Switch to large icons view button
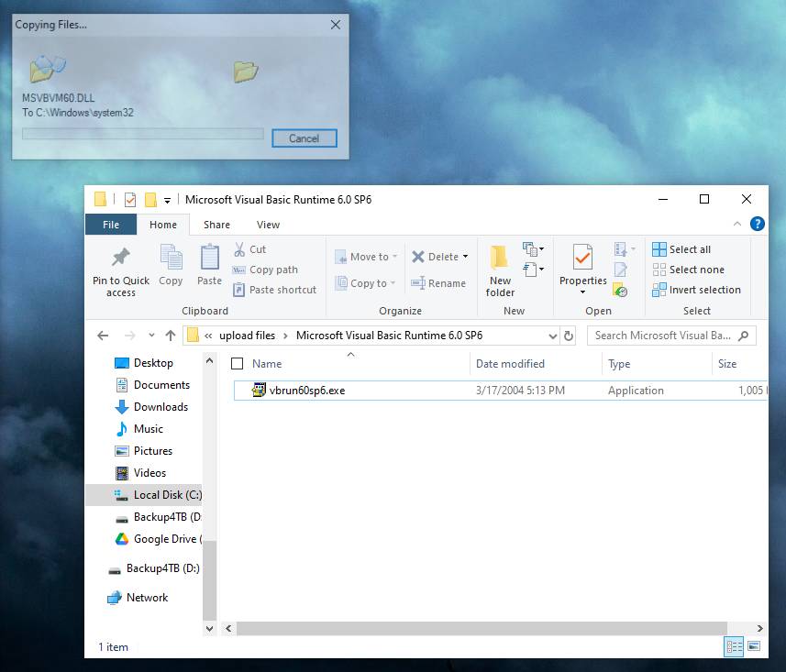The image size is (786, 672). [x=754, y=646]
